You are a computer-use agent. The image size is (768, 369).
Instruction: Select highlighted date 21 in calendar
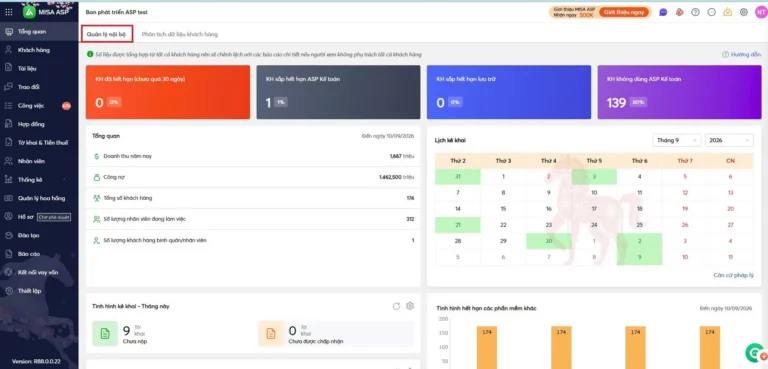coord(458,225)
